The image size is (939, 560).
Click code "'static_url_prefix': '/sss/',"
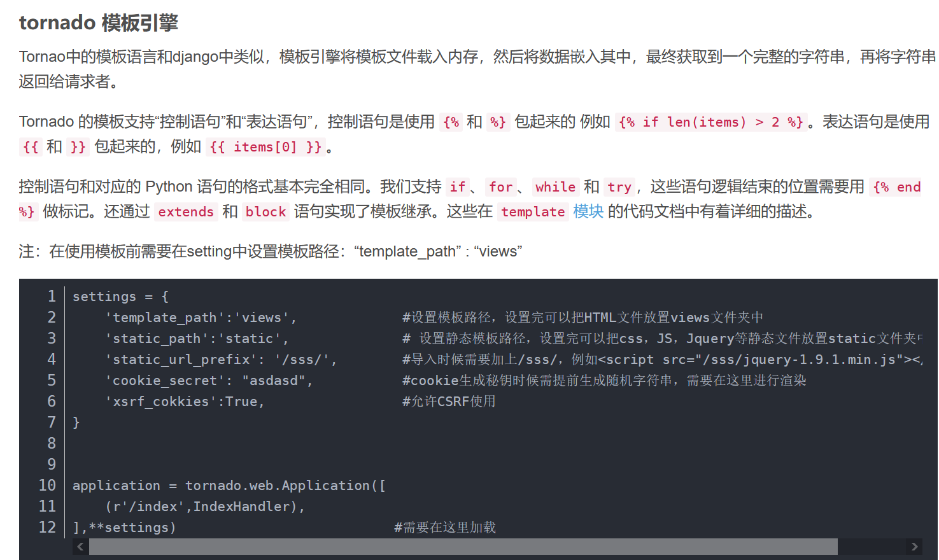[221, 360]
